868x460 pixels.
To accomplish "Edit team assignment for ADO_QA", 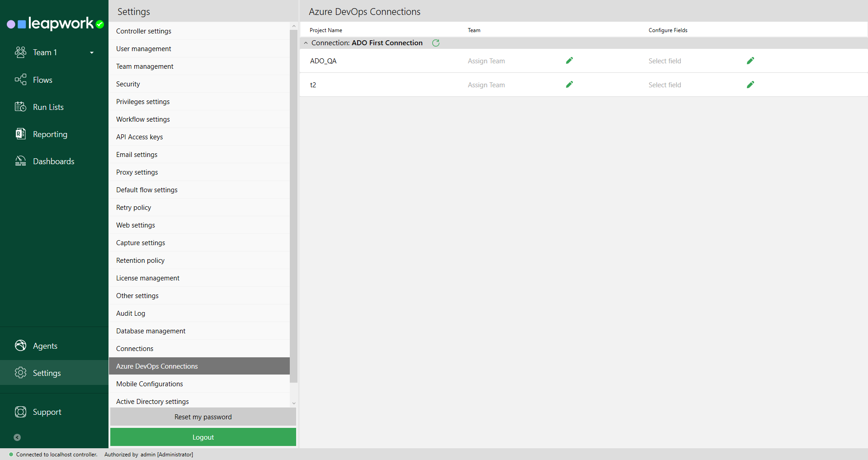I will click(570, 61).
